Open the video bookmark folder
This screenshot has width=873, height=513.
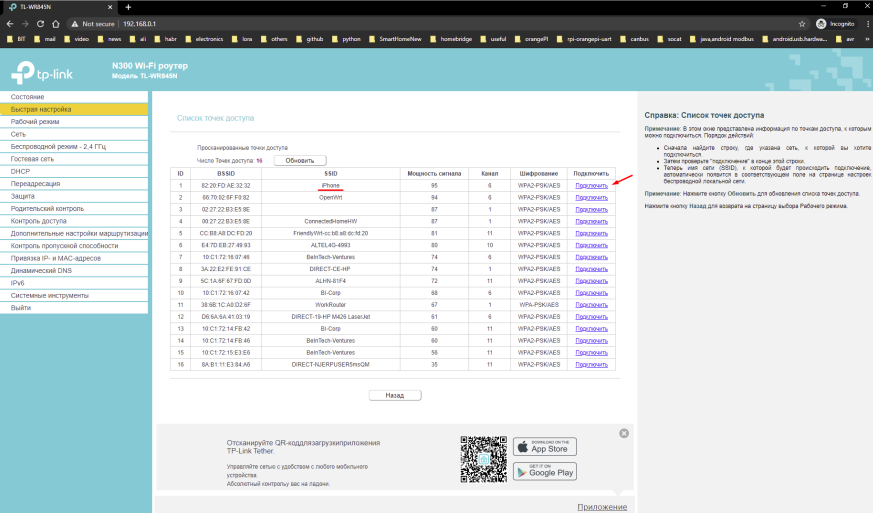click(x=76, y=39)
